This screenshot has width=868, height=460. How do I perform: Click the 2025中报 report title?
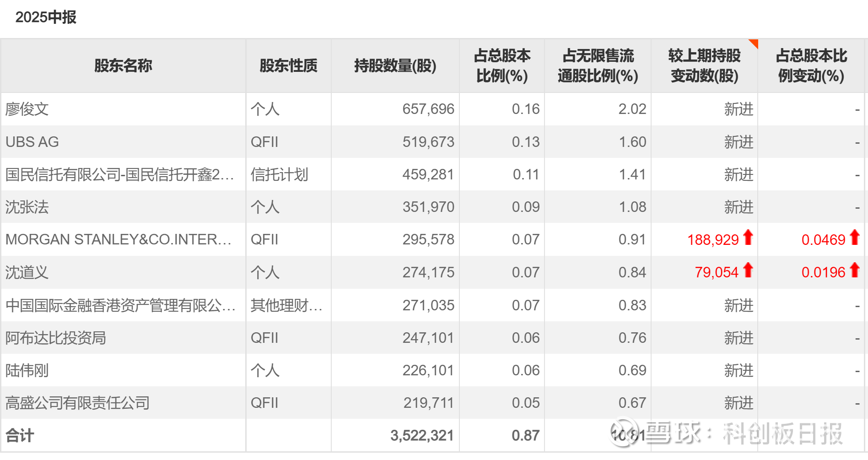[x=46, y=17]
